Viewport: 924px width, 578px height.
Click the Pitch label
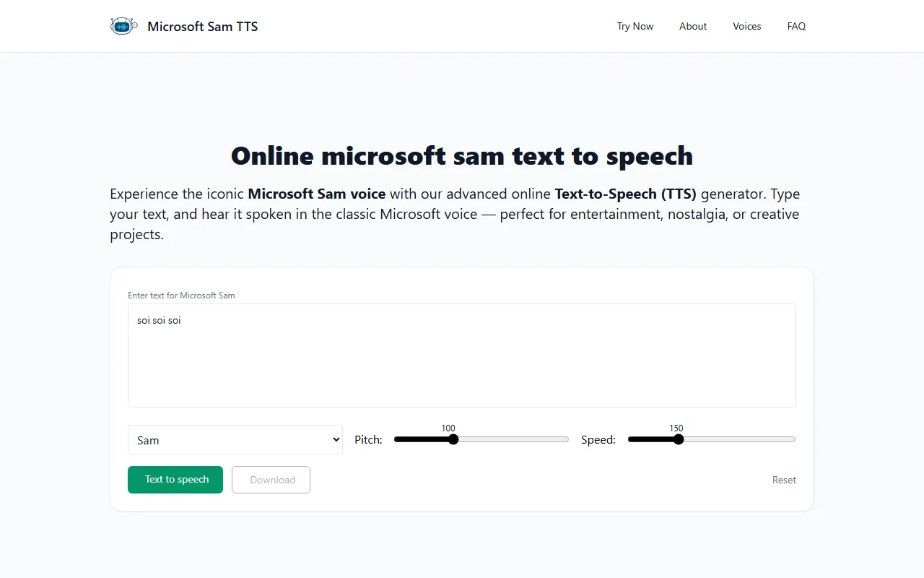click(368, 440)
